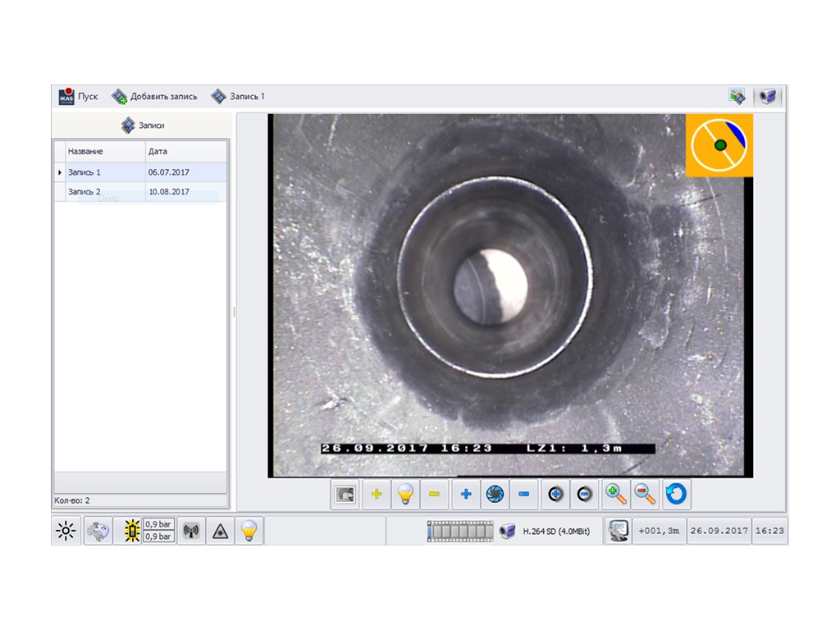Open the Пуск menu
840x630 pixels.
tap(79, 97)
